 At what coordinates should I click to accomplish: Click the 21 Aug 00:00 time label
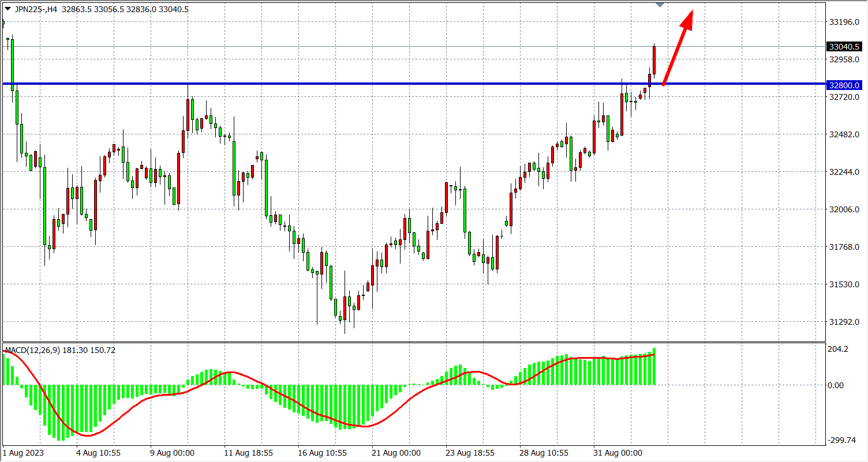click(396, 453)
